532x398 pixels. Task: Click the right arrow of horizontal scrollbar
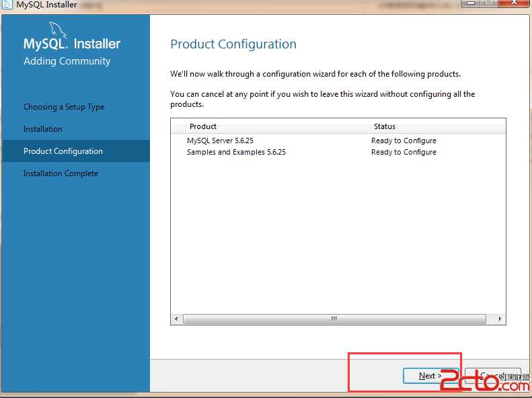500,319
